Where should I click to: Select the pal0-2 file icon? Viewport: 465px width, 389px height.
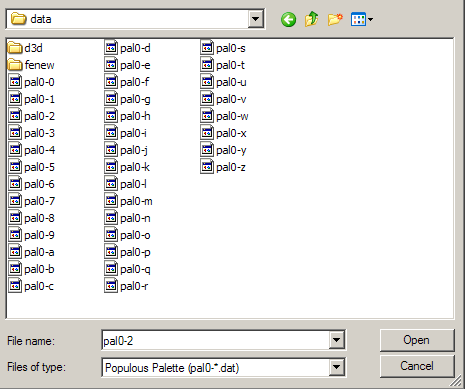[x=15, y=116]
